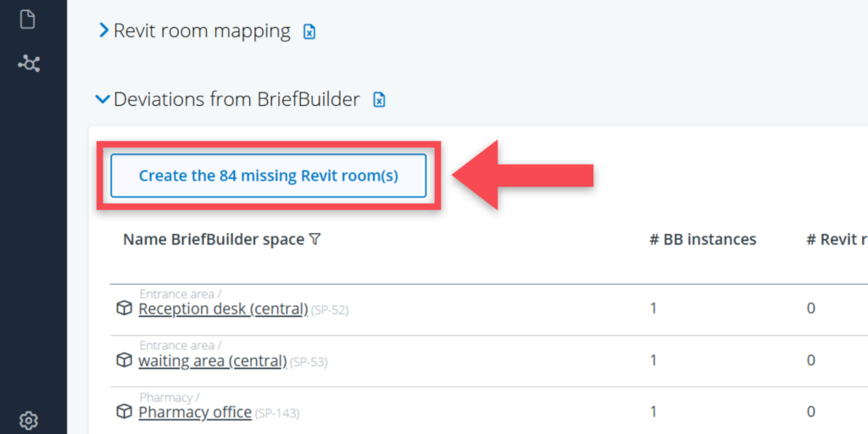Click the filter icon beside Name BriefBuilder space
This screenshot has width=868, height=434.
[315, 240]
